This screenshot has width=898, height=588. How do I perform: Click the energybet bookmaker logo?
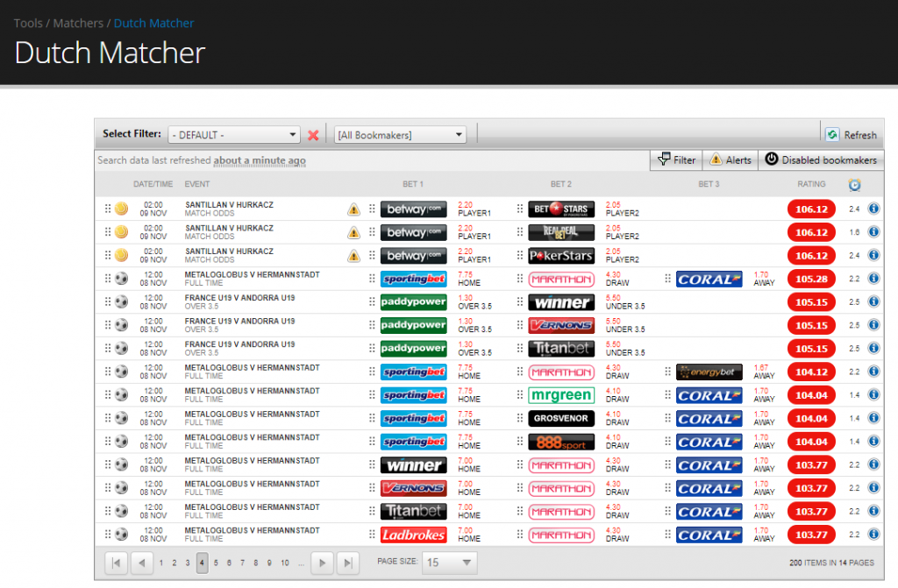pos(709,372)
